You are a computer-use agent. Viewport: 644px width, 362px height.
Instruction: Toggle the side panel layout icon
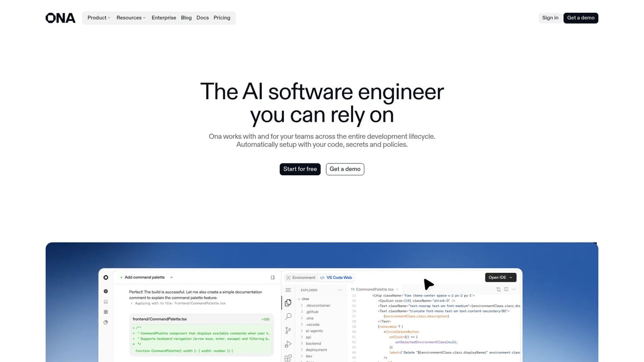[273, 277]
